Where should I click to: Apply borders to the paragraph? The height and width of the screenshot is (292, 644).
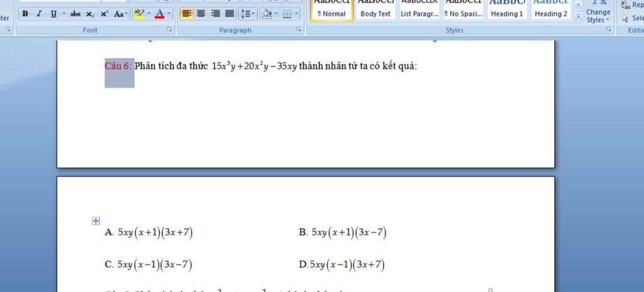(x=287, y=14)
